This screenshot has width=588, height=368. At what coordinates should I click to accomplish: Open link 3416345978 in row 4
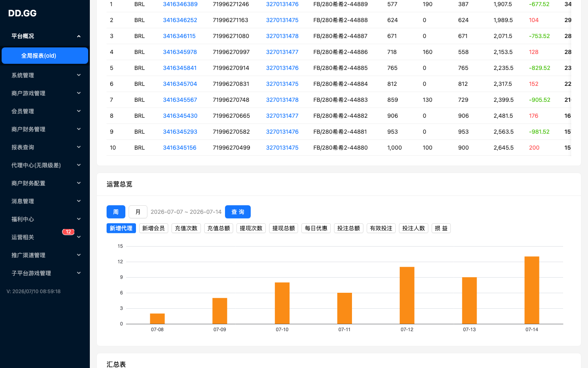tap(180, 52)
